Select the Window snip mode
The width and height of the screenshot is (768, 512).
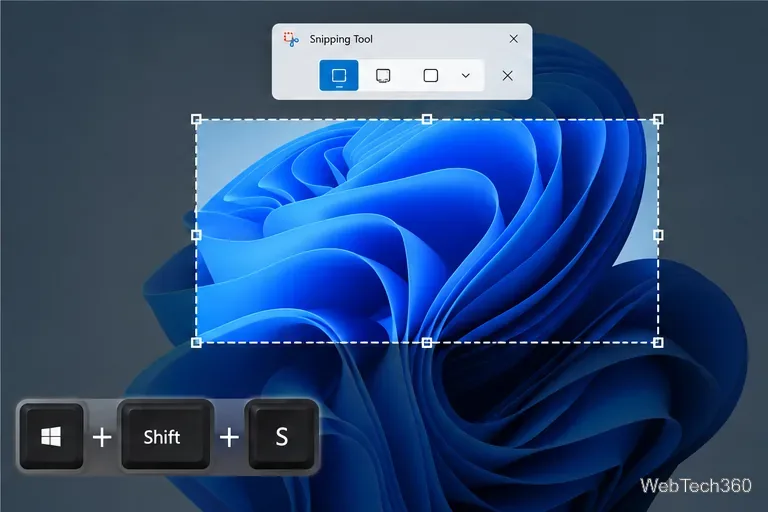pos(383,75)
